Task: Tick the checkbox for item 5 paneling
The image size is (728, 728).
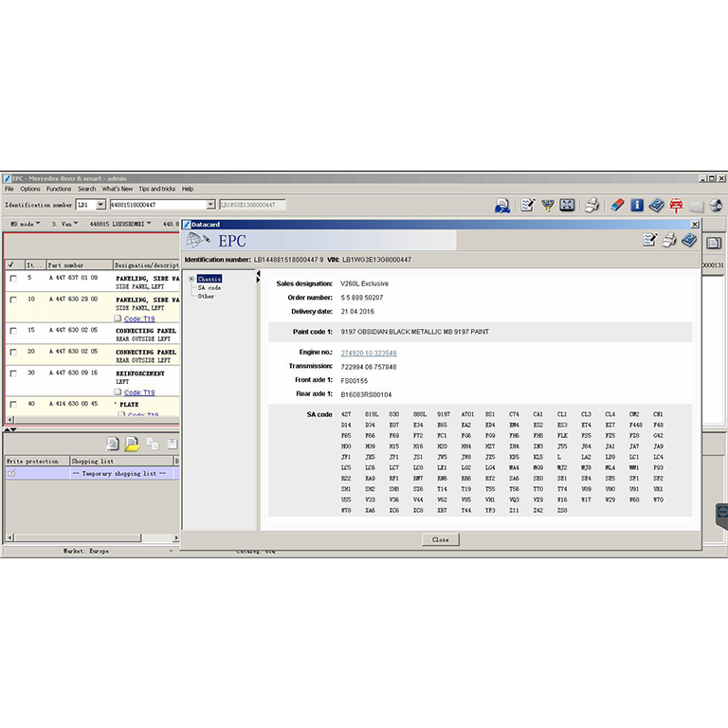Action: click(x=13, y=278)
